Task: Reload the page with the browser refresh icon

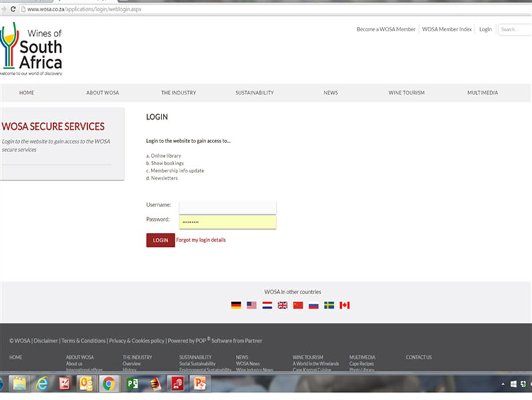Action: coord(13,9)
